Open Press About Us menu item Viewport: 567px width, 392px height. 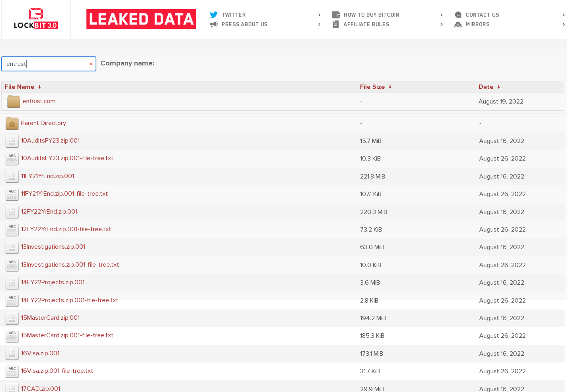pyautogui.click(x=245, y=24)
